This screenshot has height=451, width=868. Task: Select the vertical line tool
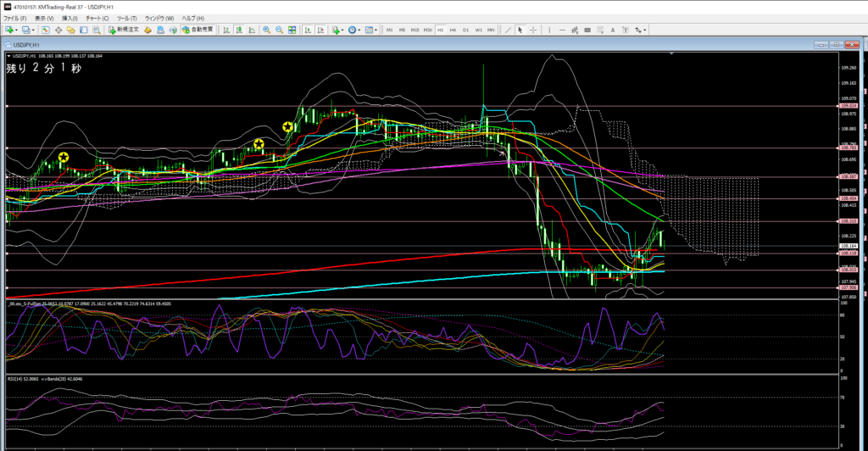549,30
